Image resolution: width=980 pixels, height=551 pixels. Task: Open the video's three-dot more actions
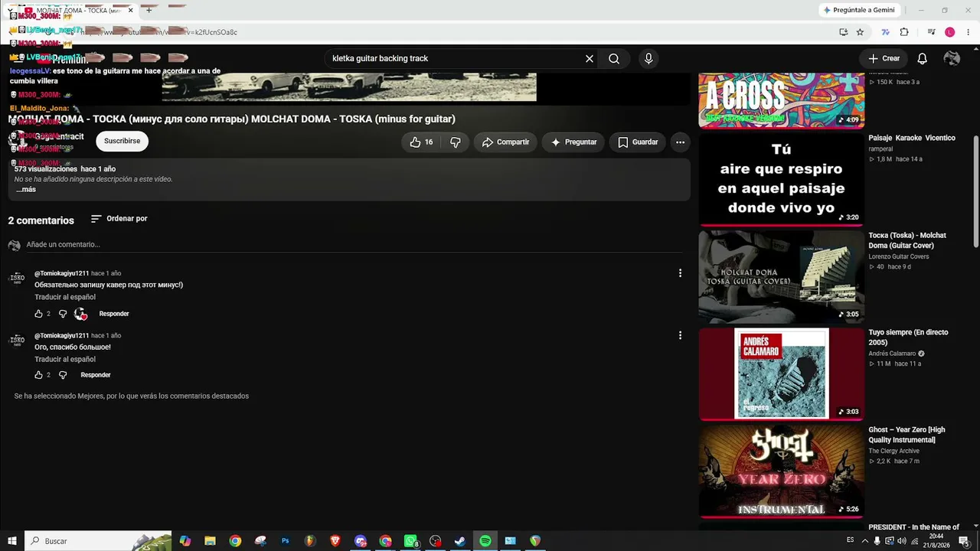(x=680, y=142)
